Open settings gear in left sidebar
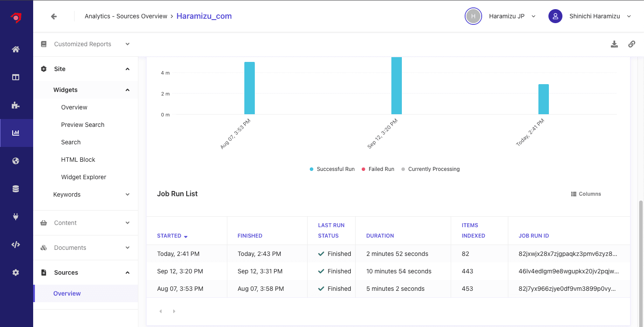This screenshot has height=327, width=644. [x=16, y=272]
